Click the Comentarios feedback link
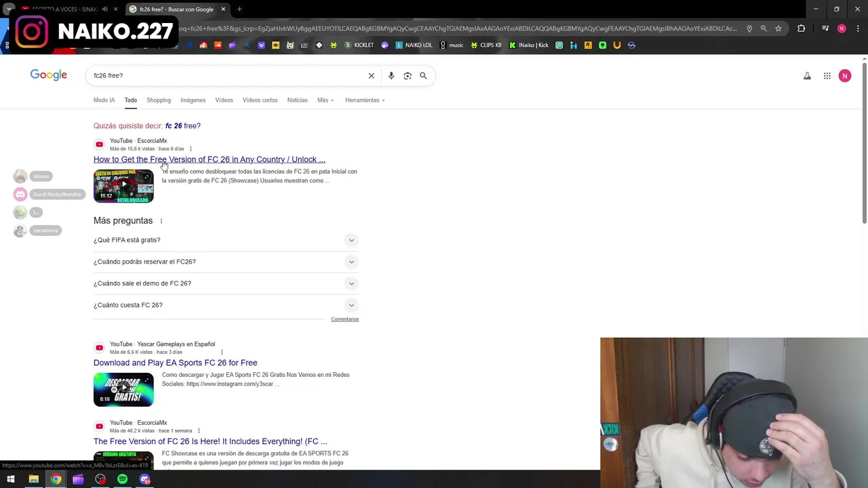This screenshot has height=488, width=868. tap(344, 319)
